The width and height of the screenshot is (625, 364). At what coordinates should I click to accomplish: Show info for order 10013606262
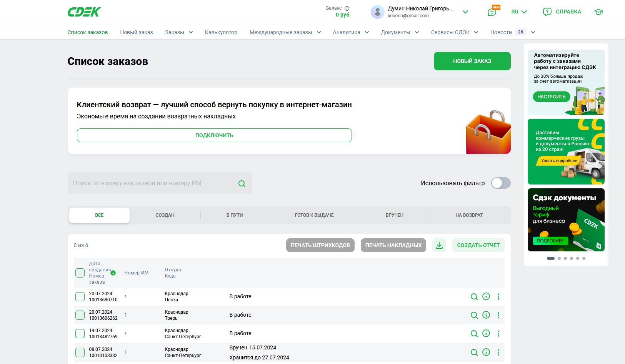pos(486,315)
